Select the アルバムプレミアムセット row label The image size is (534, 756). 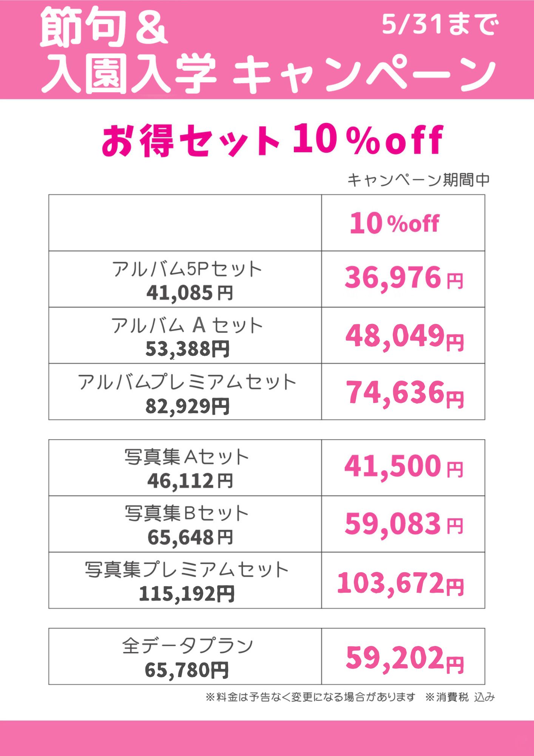tap(187, 382)
